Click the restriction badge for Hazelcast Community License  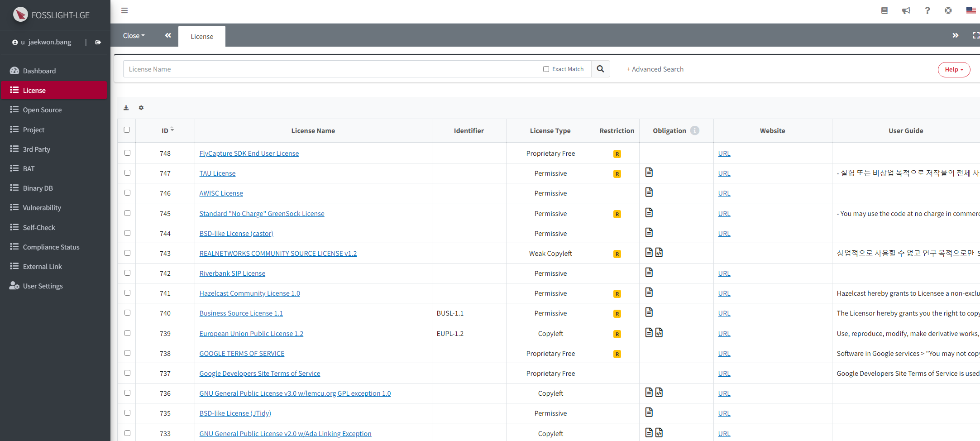(617, 294)
